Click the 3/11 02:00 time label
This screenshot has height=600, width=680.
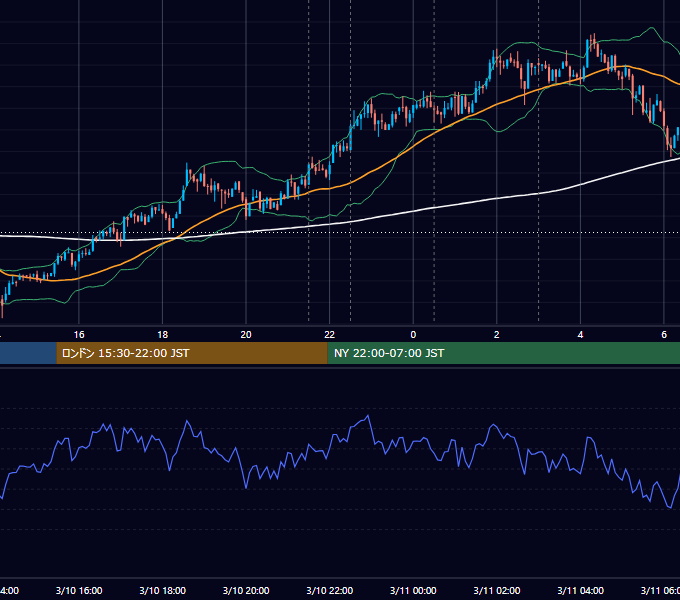click(497, 590)
